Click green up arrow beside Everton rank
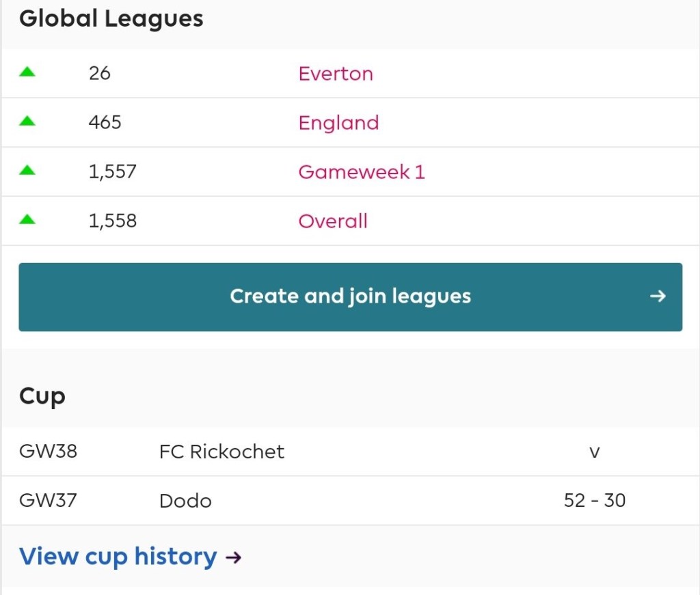Image resolution: width=700 pixels, height=595 pixels. coord(27,72)
